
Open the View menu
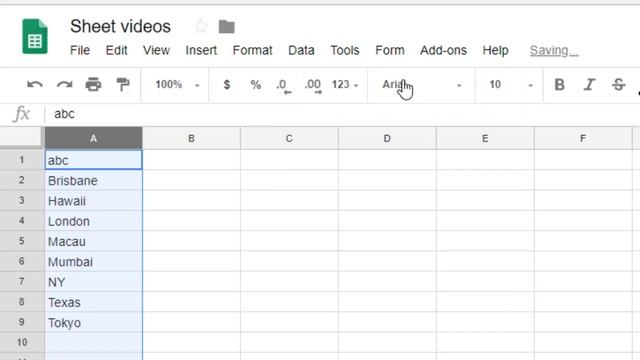pos(156,50)
